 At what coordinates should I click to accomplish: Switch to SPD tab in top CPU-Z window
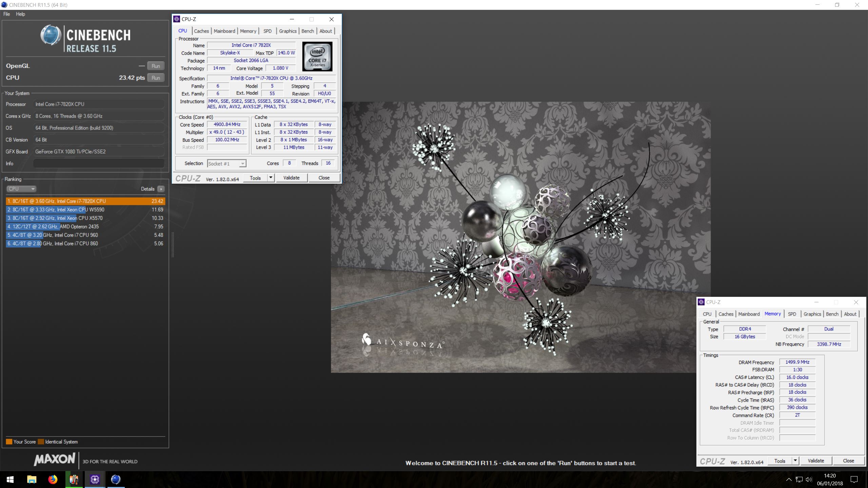click(x=267, y=31)
